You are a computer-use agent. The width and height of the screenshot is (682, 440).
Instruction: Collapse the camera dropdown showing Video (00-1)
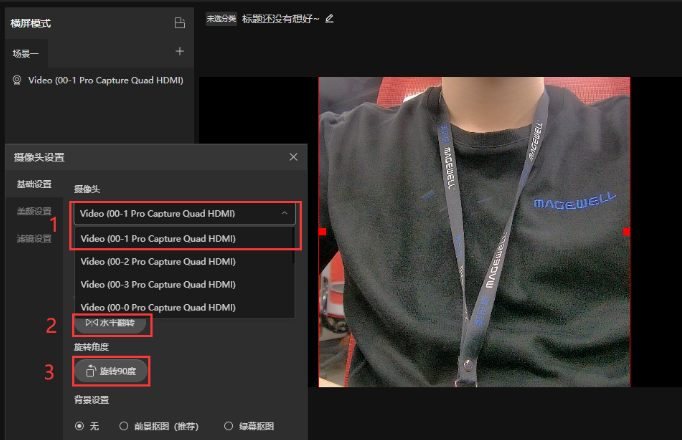(184, 213)
